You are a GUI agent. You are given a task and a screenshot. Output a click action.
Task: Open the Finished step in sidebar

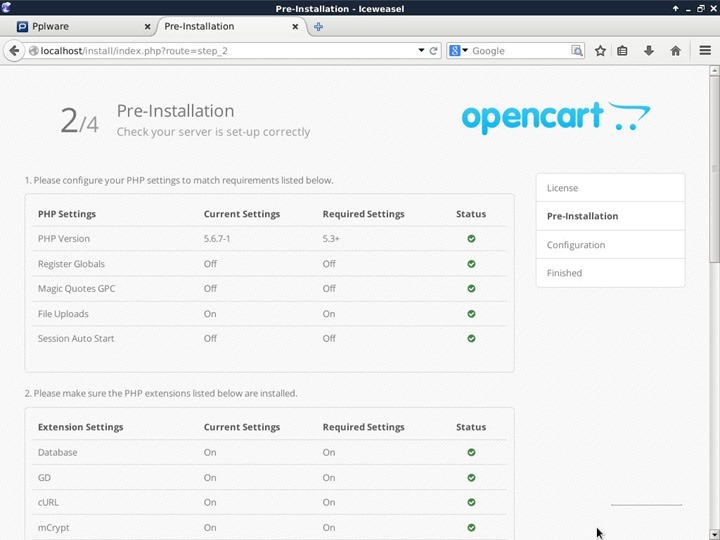[x=610, y=273]
